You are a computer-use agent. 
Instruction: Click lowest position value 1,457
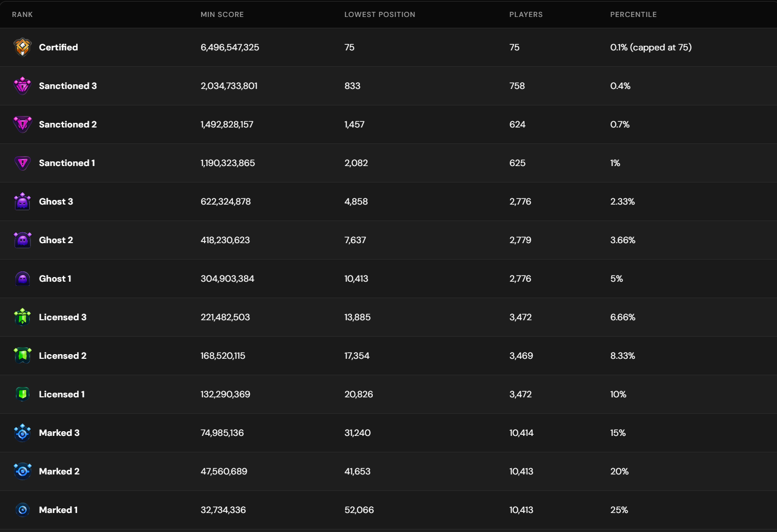pos(354,124)
